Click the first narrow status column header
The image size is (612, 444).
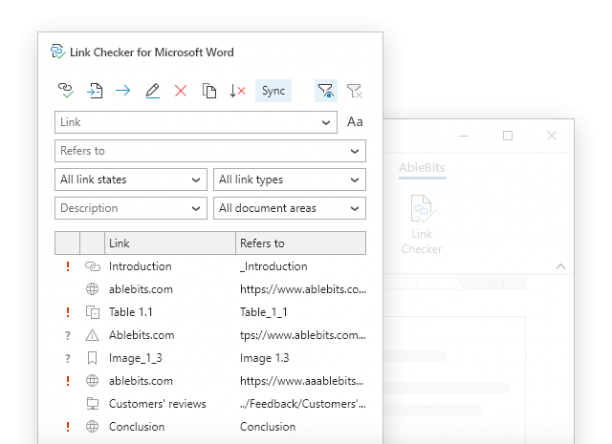point(67,243)
